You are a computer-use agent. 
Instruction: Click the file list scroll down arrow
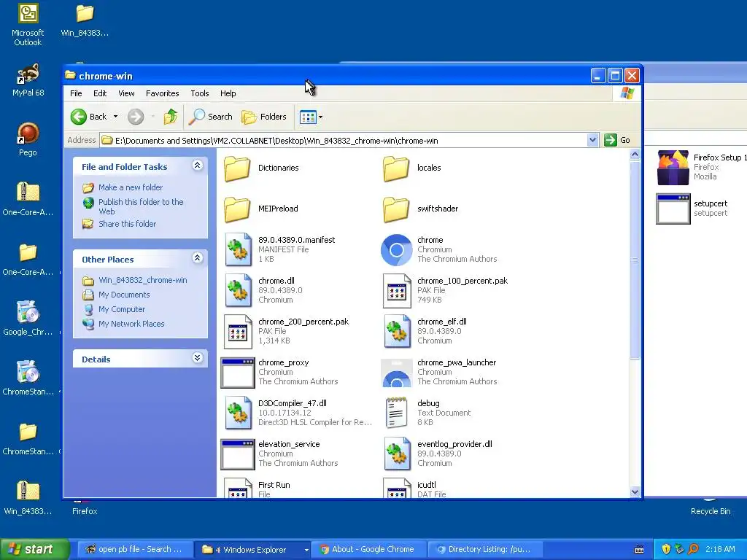(x=635, y=492)
